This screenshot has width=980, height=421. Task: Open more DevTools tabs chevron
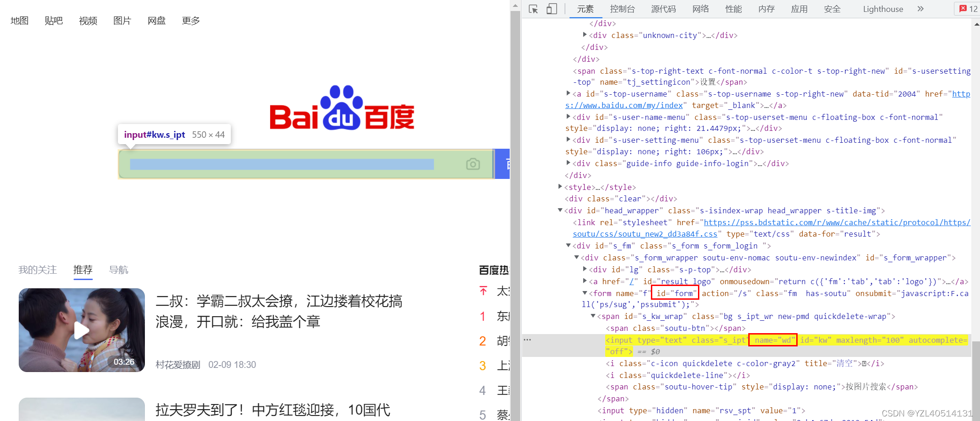[921, 9]
